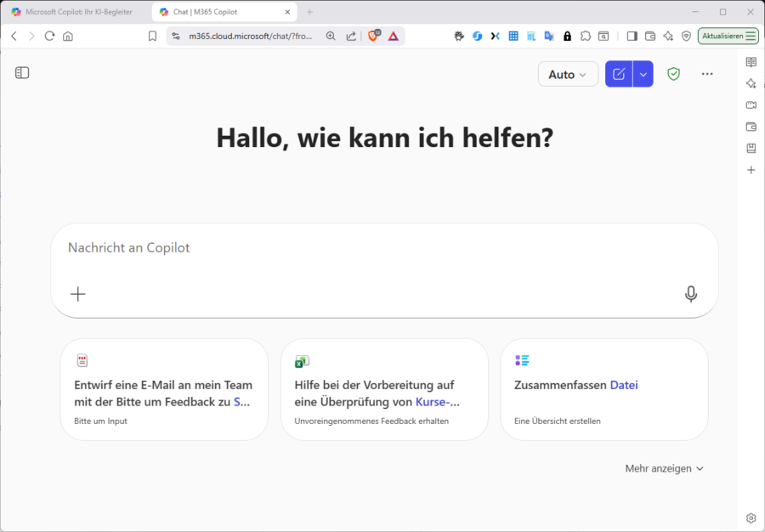Toggle the bookmark for this page
Image resolution: width=765 pixels, height=532 pixels.
click(x=152, y=36)
